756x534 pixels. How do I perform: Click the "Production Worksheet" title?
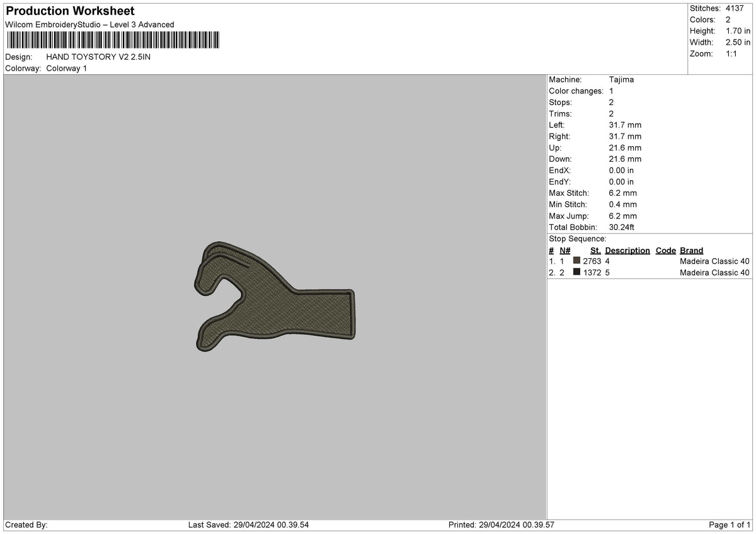pyautogui.click(x=70, y=11)
